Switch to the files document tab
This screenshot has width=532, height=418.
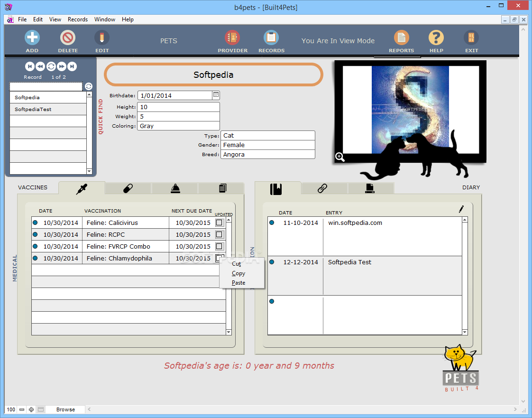[369, 188]
